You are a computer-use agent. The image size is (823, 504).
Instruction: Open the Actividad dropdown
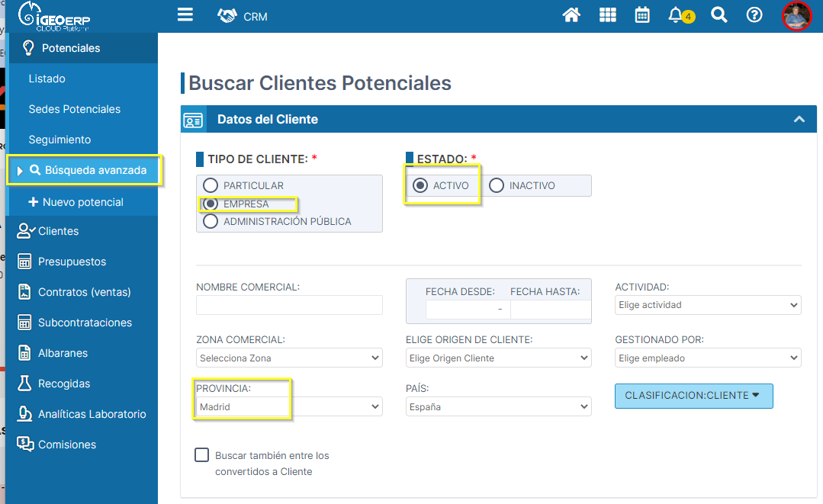point(707,305)
